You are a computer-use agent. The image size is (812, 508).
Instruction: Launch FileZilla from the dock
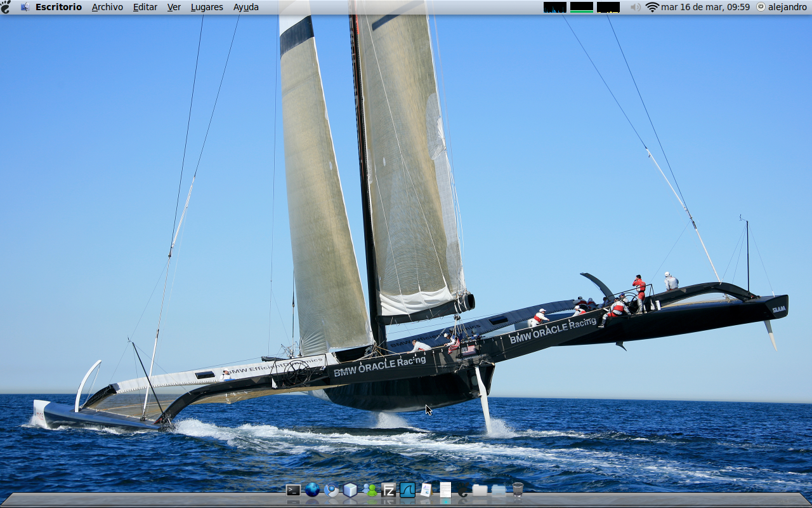(x=389, y=490)
